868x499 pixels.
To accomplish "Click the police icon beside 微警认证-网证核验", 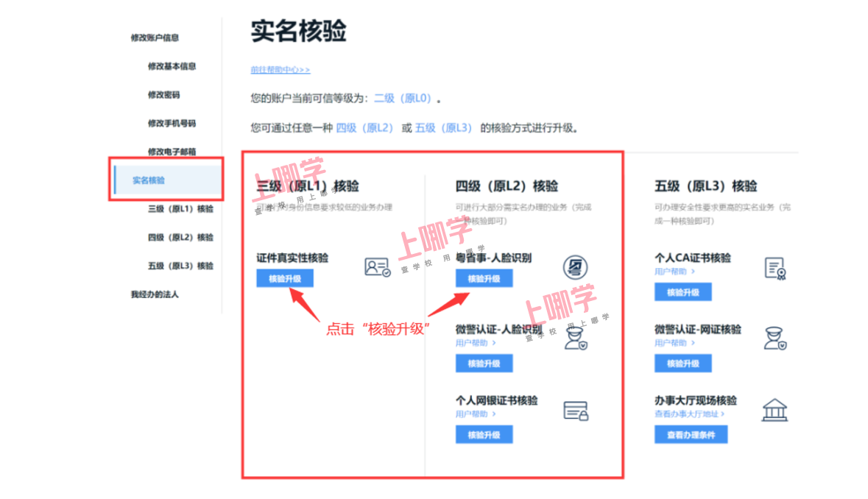I will click(x=775, y=339).
